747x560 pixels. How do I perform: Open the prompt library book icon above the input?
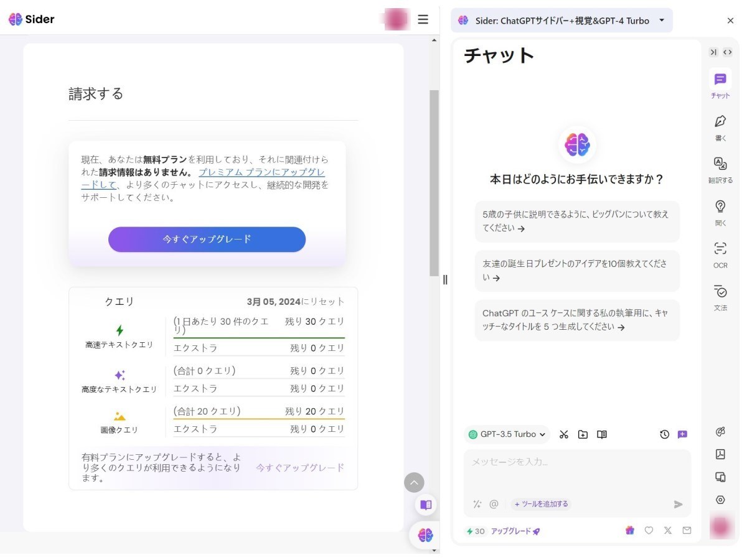[601, 434]
